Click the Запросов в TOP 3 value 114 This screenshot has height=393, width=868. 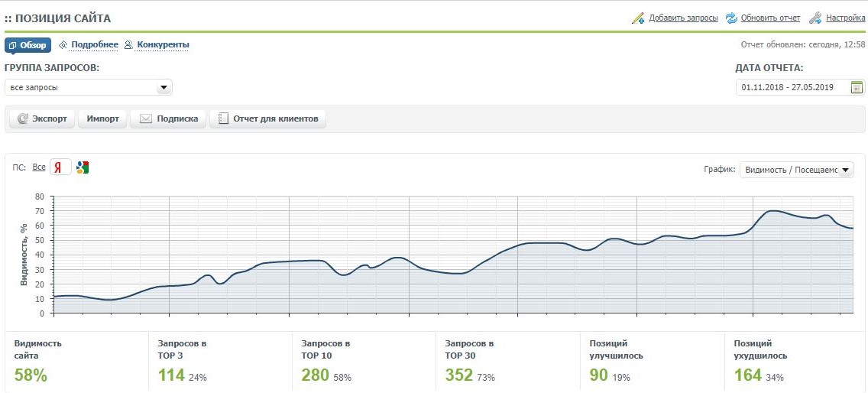pyautogui.click(x=172, y=375)
